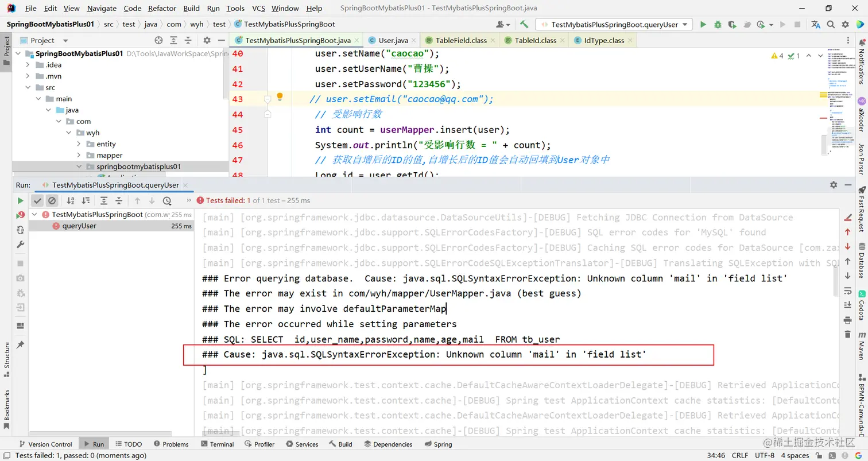Clear console with the trash icon
The width and height of the screenshot is (868, 461).
coord(847,334)
